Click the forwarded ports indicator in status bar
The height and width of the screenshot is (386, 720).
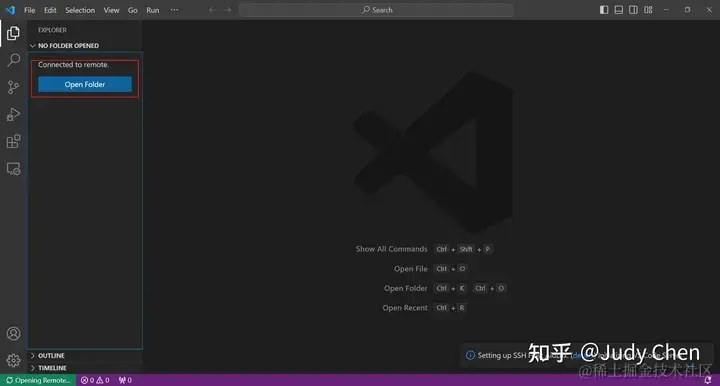point(125,380)
